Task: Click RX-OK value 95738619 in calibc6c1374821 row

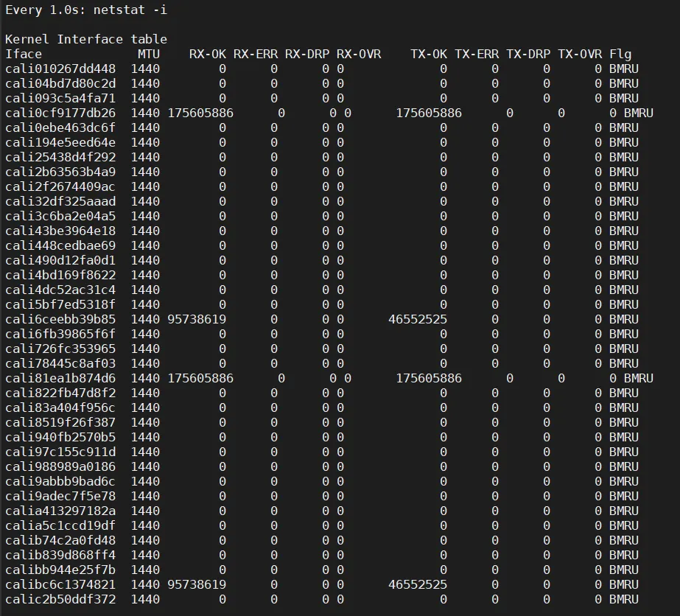Action: [197, 585]
